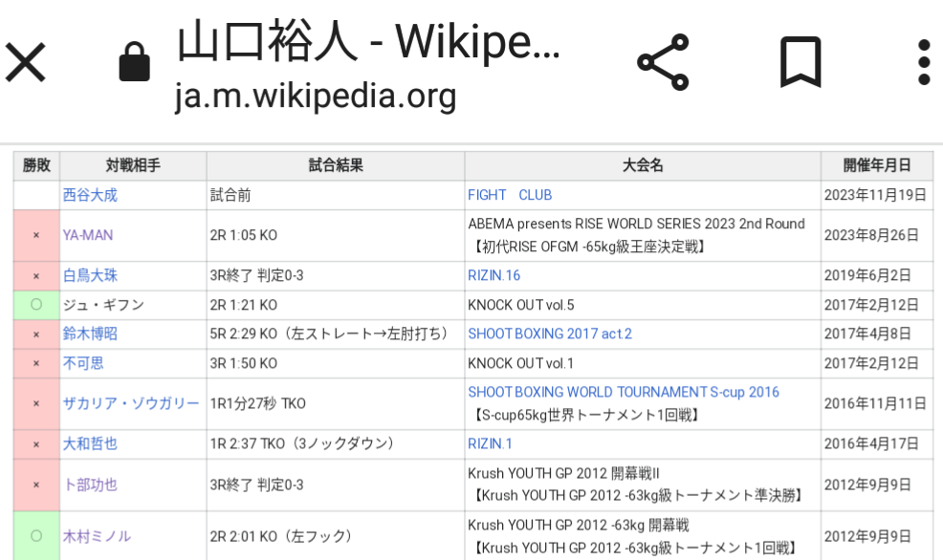Viewport: 943px width, 560px height.
Task: Open the YA-MAN opponent link
Action: [88, 235]
